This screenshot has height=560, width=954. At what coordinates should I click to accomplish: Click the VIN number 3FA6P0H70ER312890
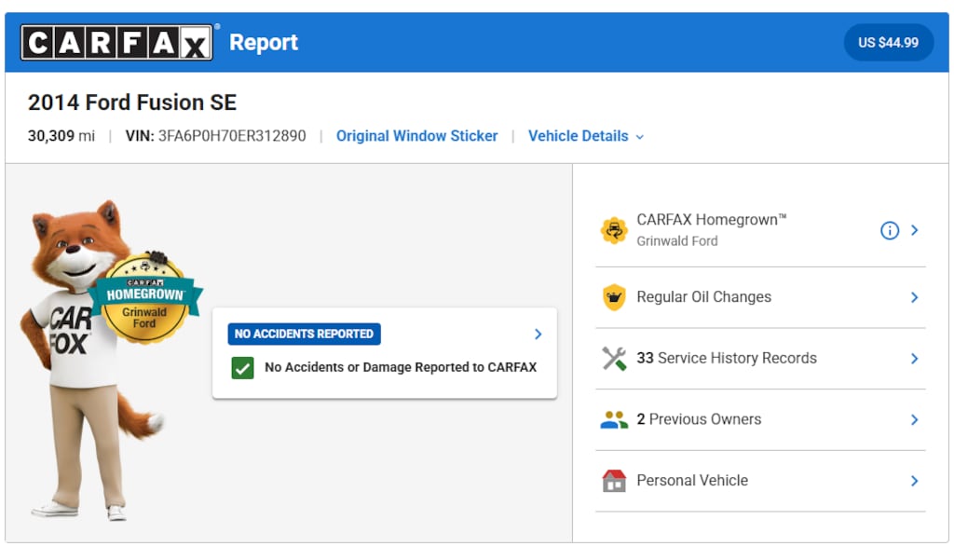232,136
